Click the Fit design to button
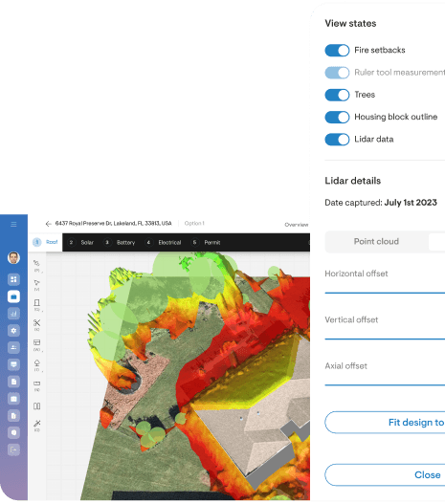The height and width of the screenshot is (504, 445). click(385, 423)
